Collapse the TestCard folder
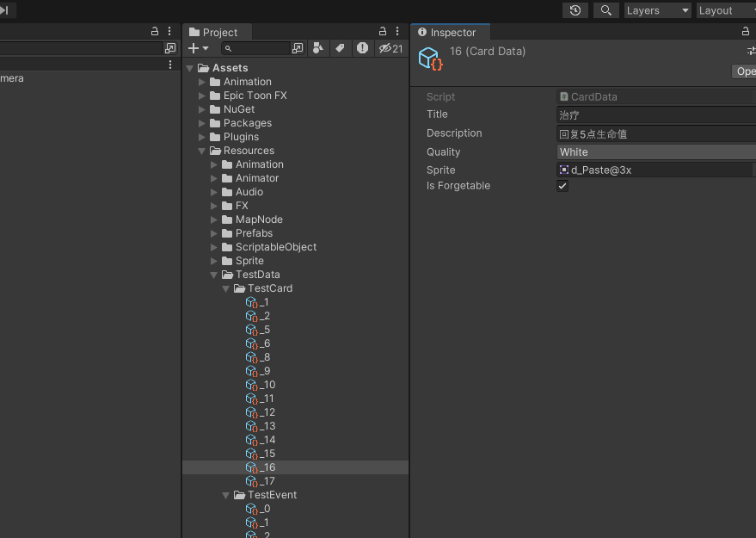Image resolution: width=756 pixels, height=538 pixels. point(226,288)
